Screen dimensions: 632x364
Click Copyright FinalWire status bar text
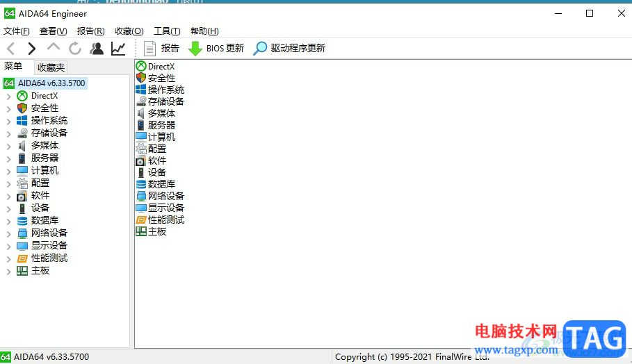[x=412, y=357]
